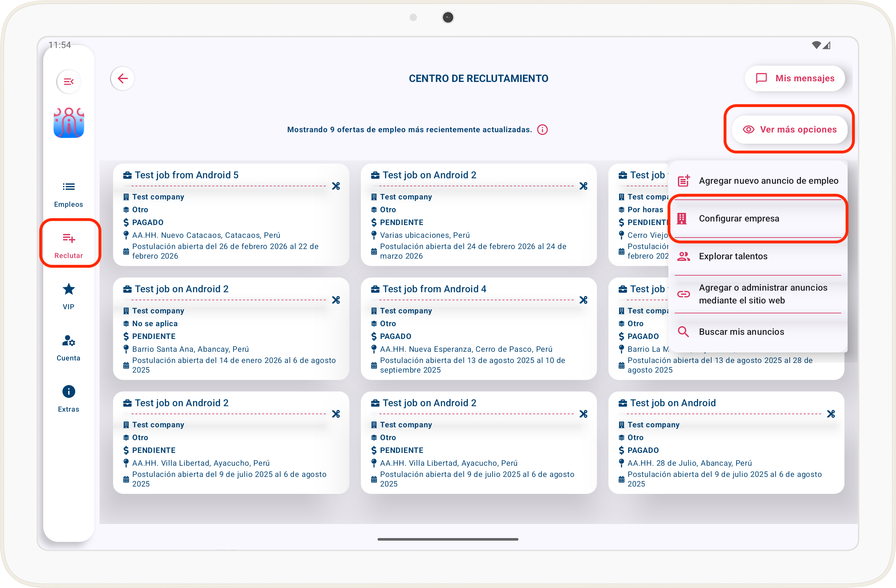
Task: Click the tools icon on Test job from Android 5
Action: [x=336, y=186]
